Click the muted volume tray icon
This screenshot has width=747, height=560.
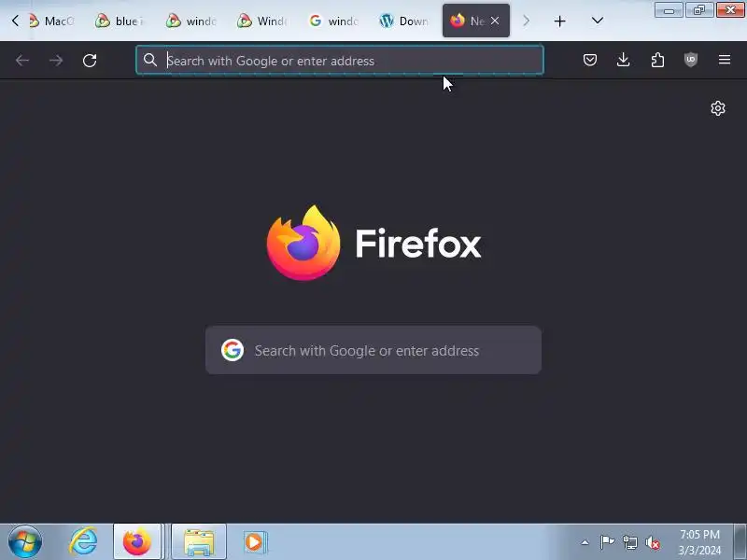pyautogui.click(x=652, y=542)
